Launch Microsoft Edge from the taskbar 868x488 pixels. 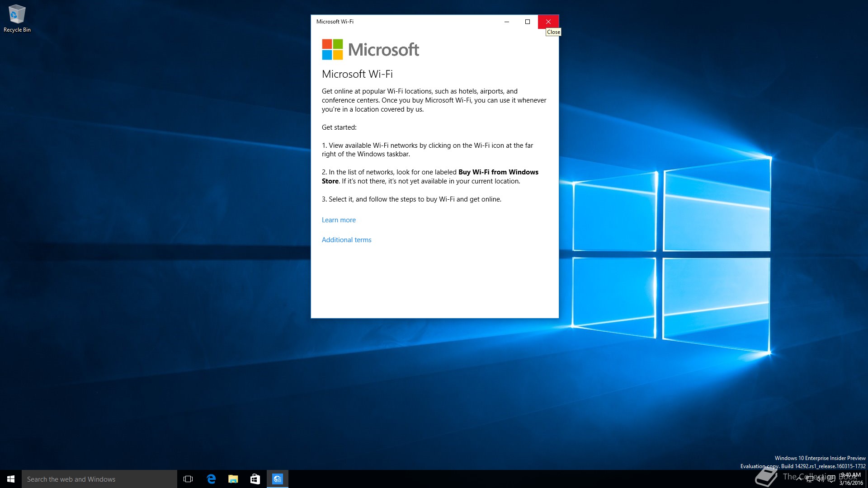[x=211, y=479]
